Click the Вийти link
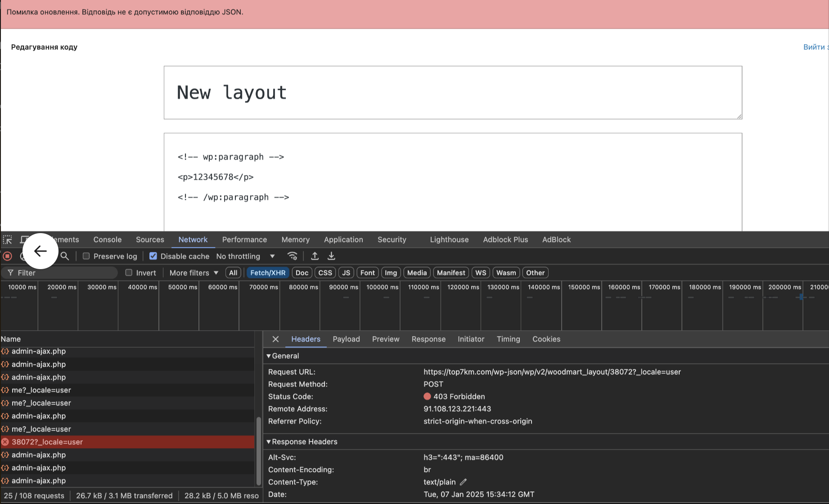This screenshot has width=829, height=504. [x=815, y=47]
